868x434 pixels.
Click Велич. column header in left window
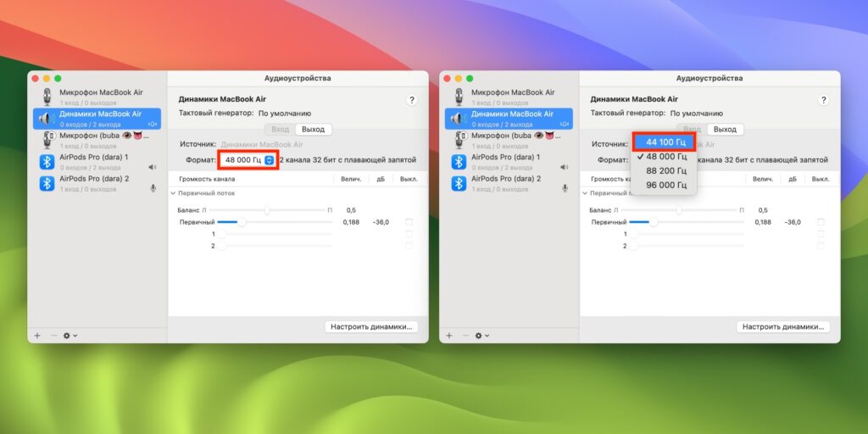coord(351,179)
